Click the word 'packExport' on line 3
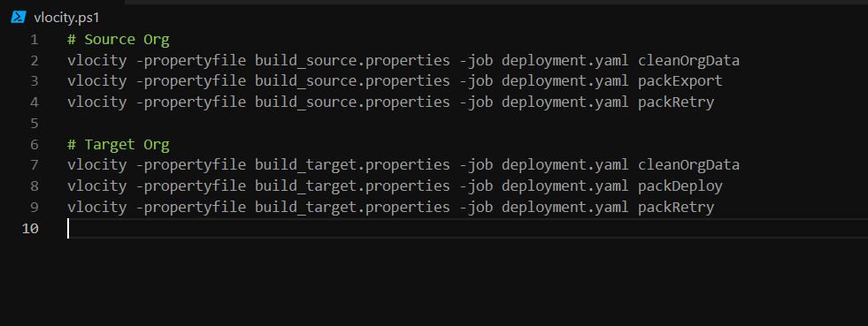This screenshot has height=326, width=868. click(680, 81)
